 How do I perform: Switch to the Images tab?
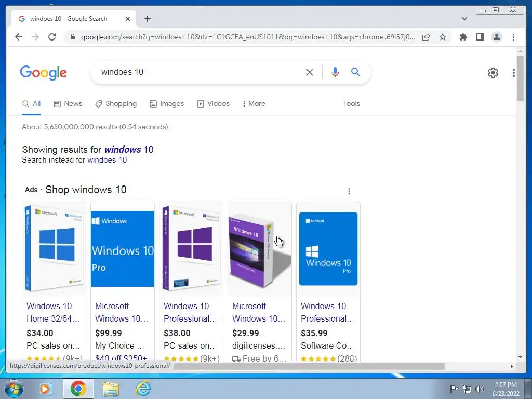tap(167, 103)
